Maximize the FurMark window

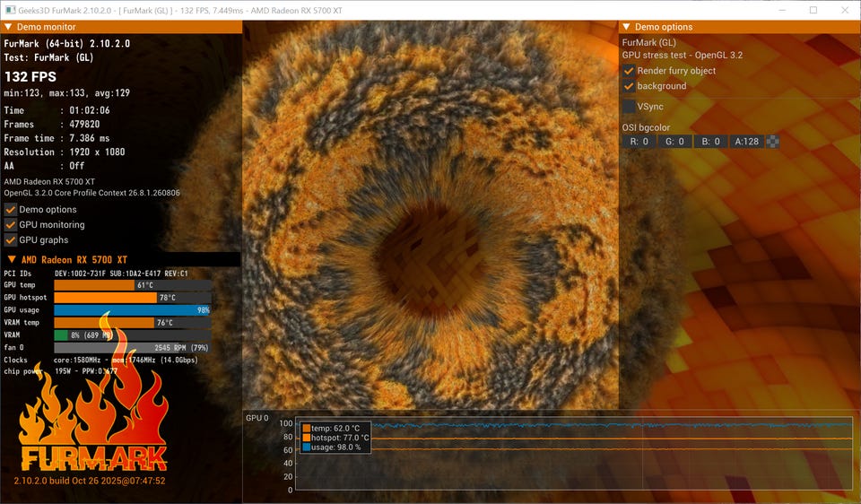point(813,10)
